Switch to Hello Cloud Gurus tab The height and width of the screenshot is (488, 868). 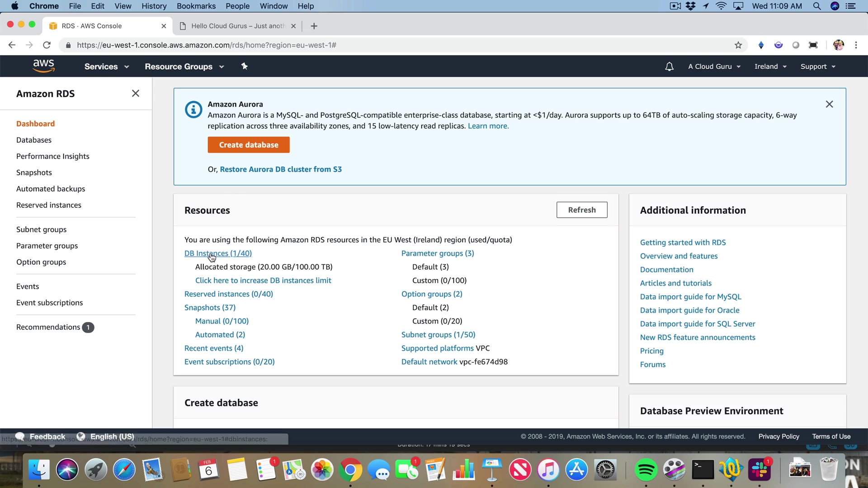237,26
